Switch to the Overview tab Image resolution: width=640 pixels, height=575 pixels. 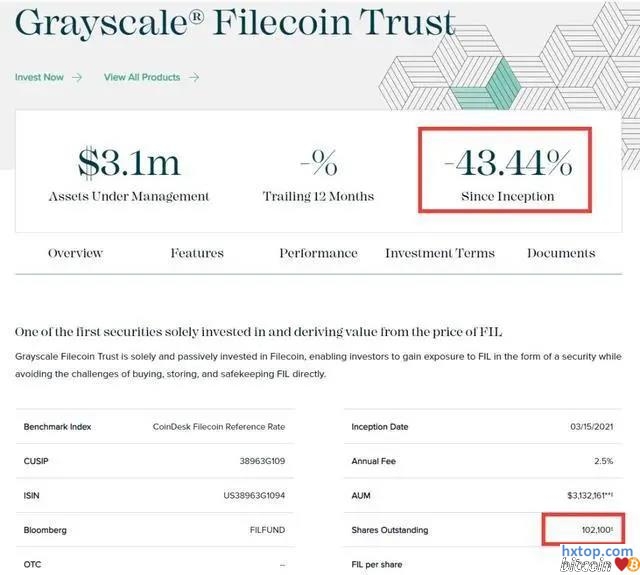[x=75, y=253]
